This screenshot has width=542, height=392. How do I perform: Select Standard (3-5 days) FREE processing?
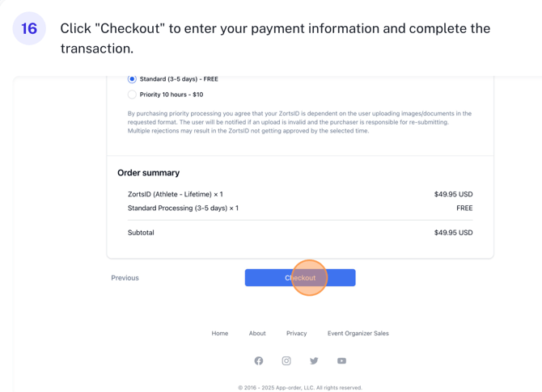coord(132,79)
